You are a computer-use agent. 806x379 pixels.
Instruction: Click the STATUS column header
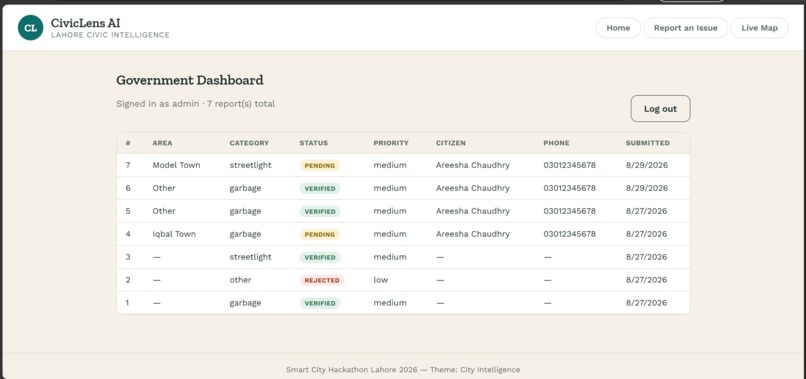[x=314, y=143]
